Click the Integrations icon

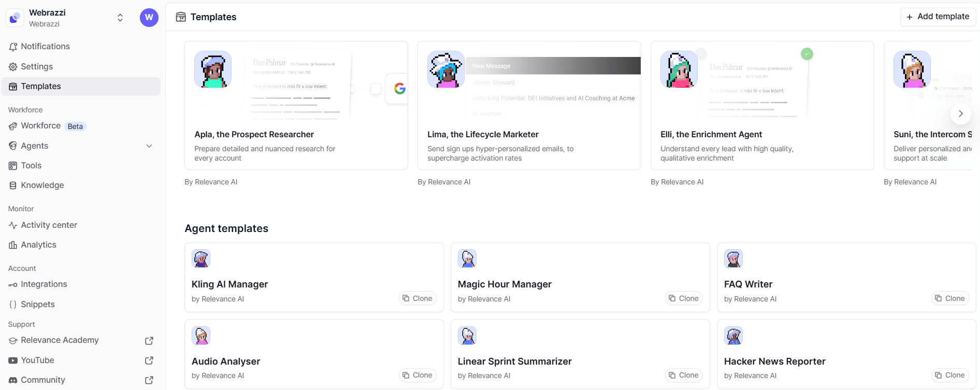pyautogui.click(x=13, y=285)
